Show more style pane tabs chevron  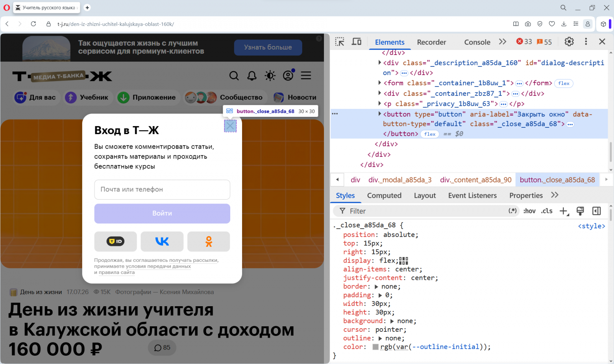click(555, 195)
